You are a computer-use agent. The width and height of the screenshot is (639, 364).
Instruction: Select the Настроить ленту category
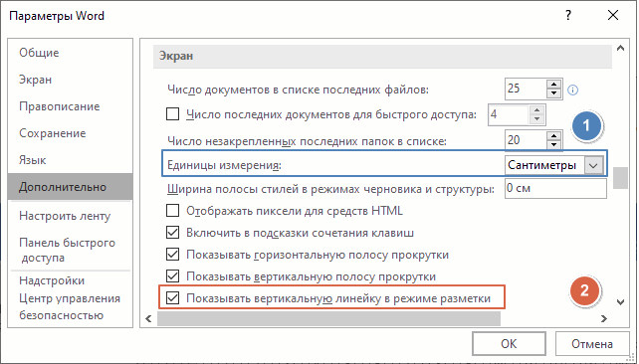click(x=65, y=216)
